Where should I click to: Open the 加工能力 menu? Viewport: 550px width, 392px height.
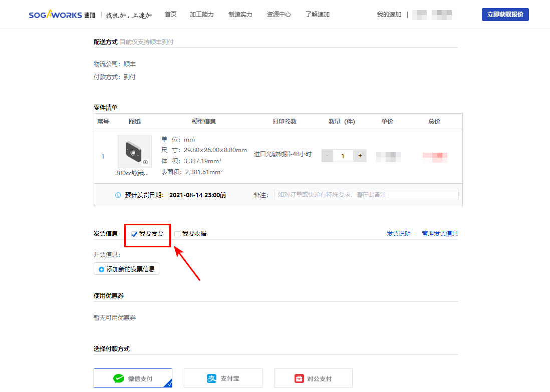[x=201, y=15]
